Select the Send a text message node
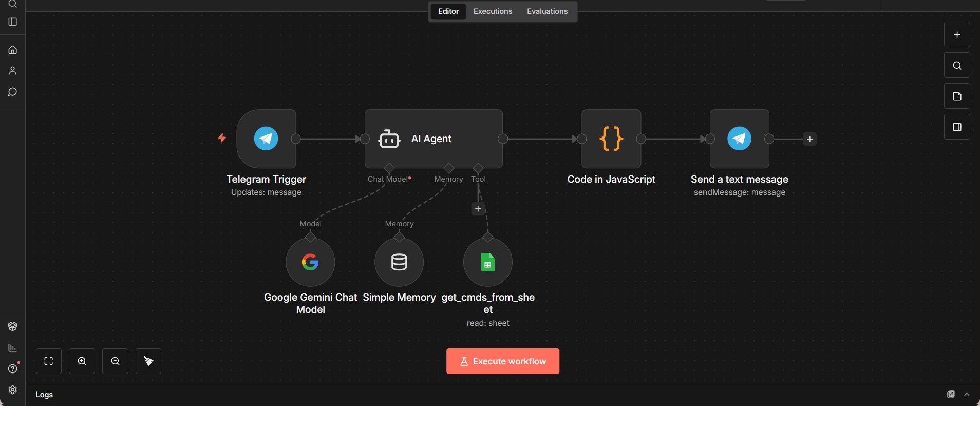This screenshot has height=432, width=980. (739, 139)
